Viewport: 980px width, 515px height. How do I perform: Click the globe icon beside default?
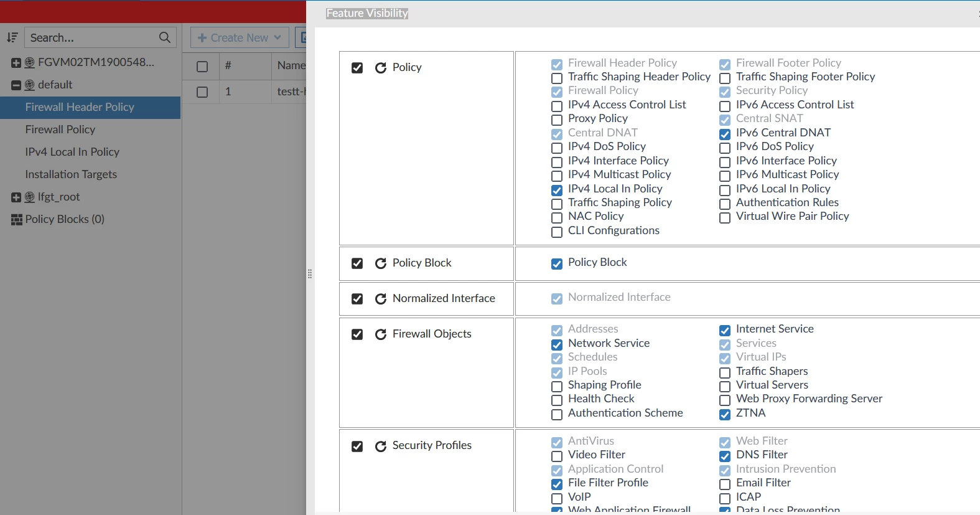29,85
